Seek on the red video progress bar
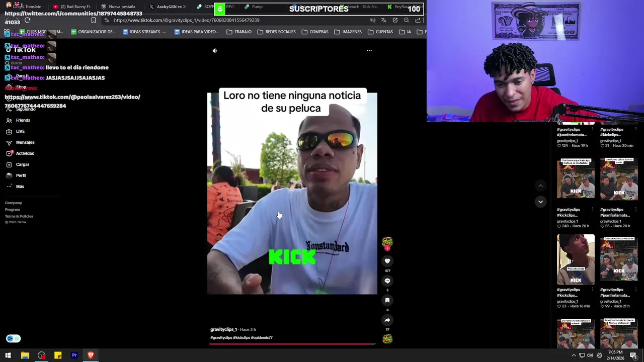 coord(292,344)
